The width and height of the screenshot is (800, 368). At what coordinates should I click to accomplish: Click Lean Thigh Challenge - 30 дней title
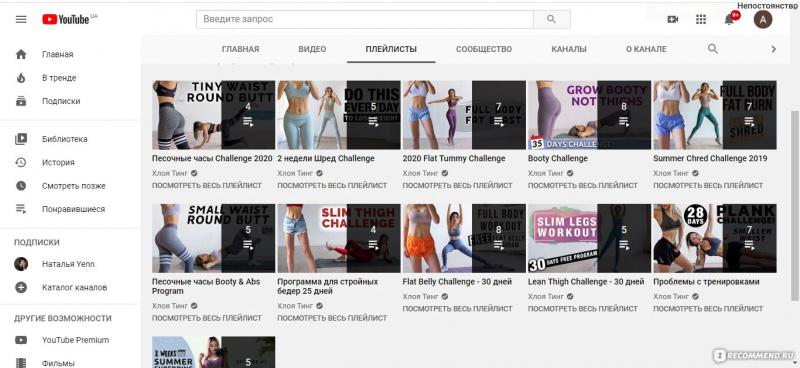click(x=586, y=282)
